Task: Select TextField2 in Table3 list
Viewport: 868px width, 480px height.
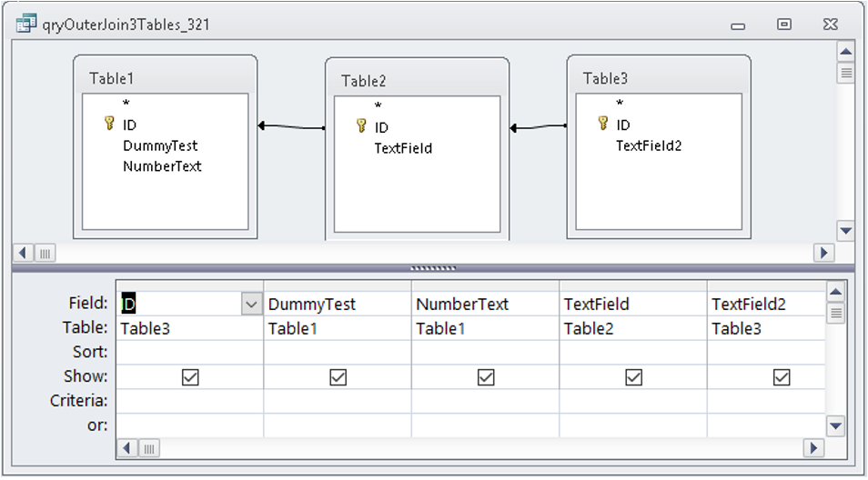Action: [649, 146]
